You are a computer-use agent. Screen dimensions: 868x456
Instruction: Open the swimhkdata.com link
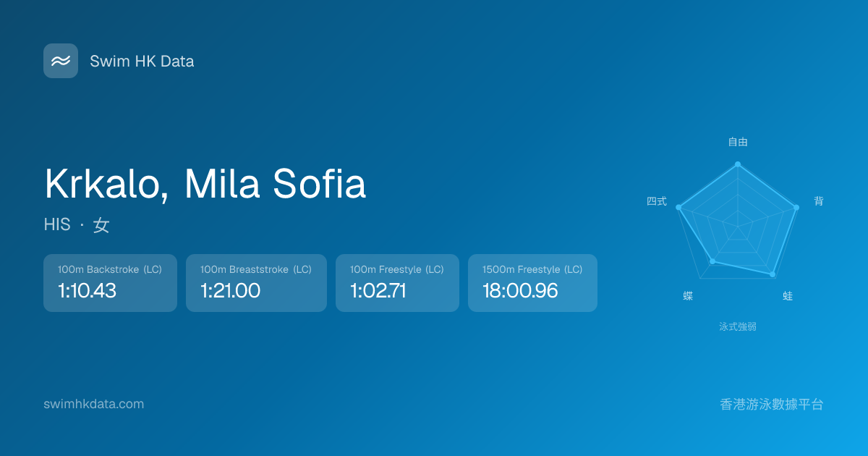coord(94,404)
